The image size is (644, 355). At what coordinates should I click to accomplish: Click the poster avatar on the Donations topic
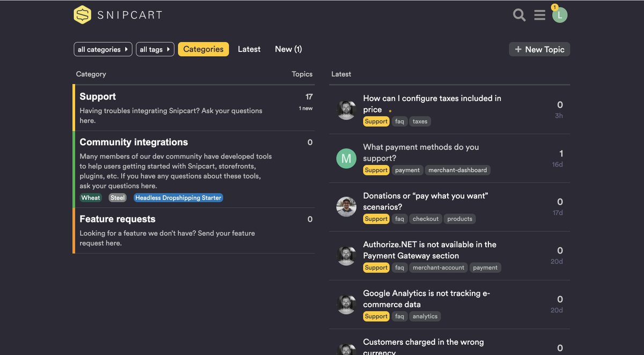pyautogui.click(x=346, y=206)
